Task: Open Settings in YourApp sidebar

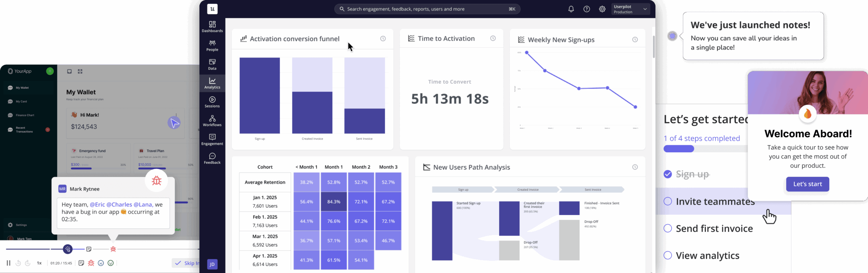Action: [18, 225]
